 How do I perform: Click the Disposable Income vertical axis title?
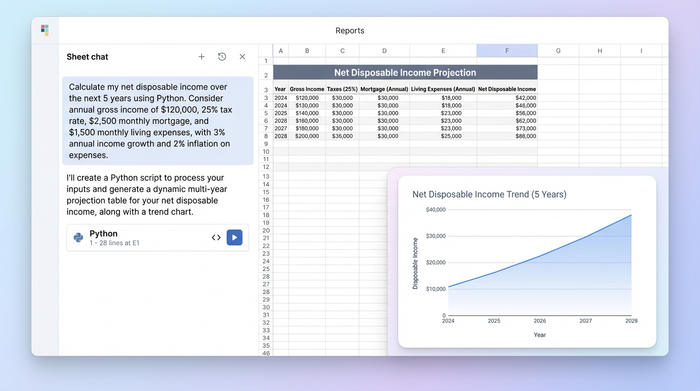coord(415,263)
